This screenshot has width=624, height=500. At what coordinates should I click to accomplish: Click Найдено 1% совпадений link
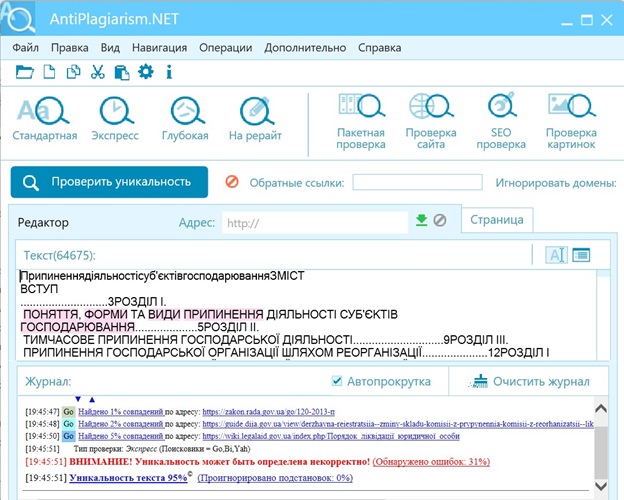point(121,412)
